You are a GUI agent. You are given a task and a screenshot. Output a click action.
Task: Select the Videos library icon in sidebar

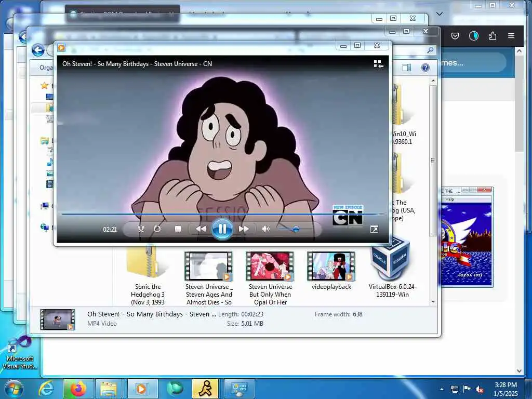point(49,184)
